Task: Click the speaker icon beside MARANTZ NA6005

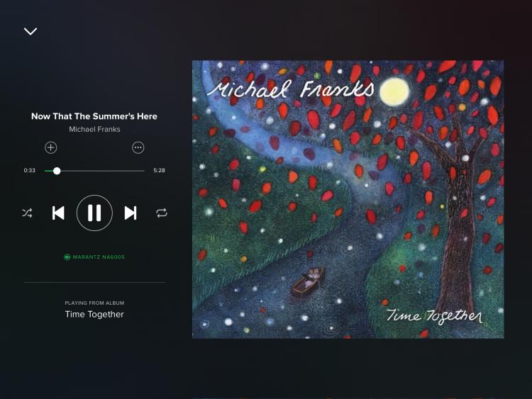Action: [67, 257]
